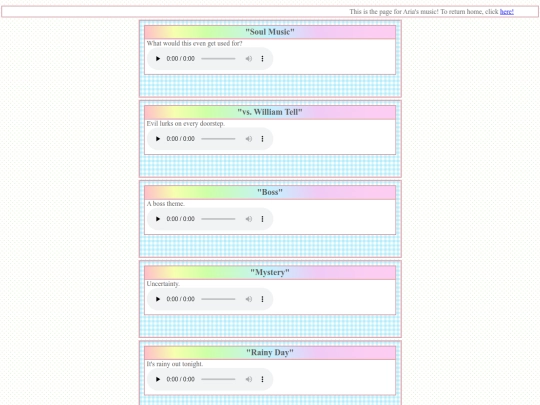The image size is (540, 405).
Task: Click the "Soul Music" title heading
Action: coord(270,32)
